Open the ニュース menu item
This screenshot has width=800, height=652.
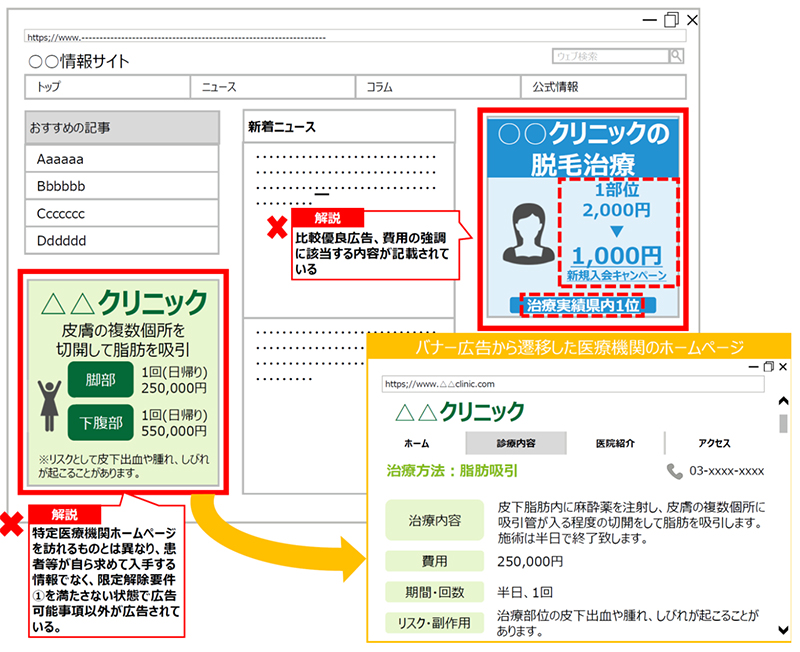(x=272, y=87)
